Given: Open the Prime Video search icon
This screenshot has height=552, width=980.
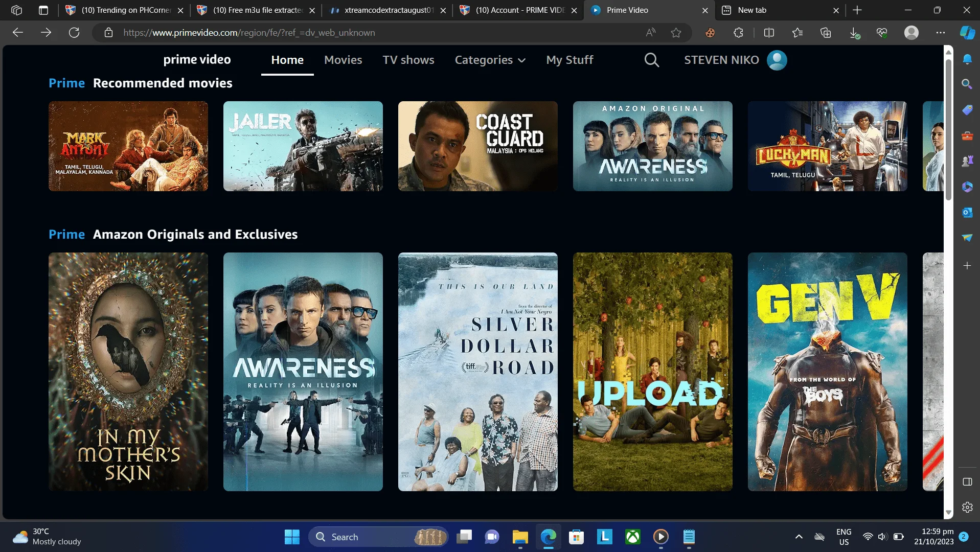Looking at the screenshot, I should pos(651,60).
